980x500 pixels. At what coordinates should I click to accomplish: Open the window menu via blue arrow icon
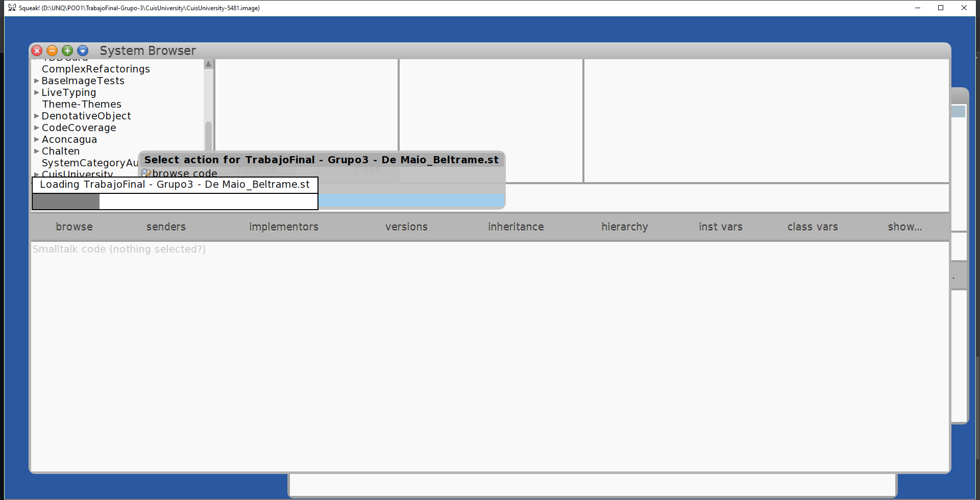point(83,51)
